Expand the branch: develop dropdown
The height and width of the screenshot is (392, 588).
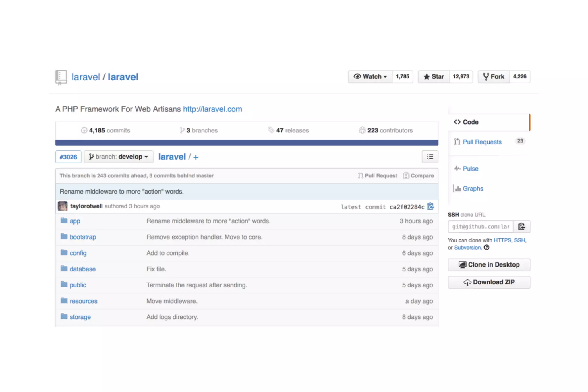119,157
